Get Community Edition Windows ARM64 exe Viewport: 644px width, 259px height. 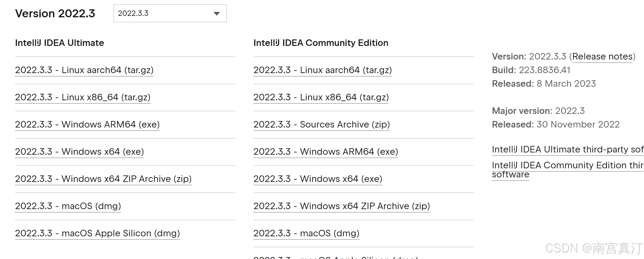pyautogui.click(x=326, y=152)
